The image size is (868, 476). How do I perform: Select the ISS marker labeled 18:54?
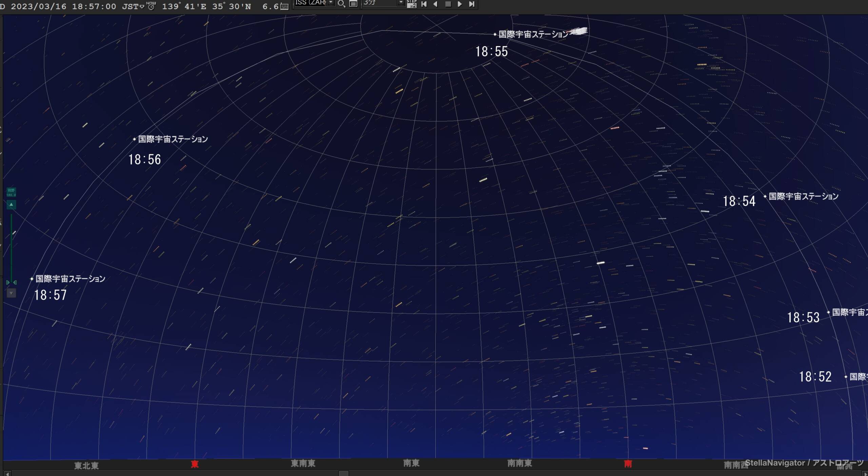coord(765,196)
